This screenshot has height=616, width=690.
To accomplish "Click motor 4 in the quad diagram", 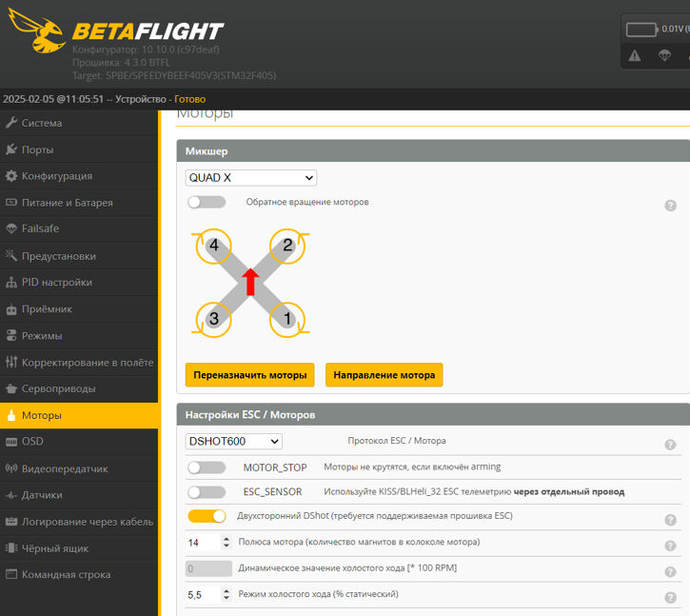I will [213, 246].
